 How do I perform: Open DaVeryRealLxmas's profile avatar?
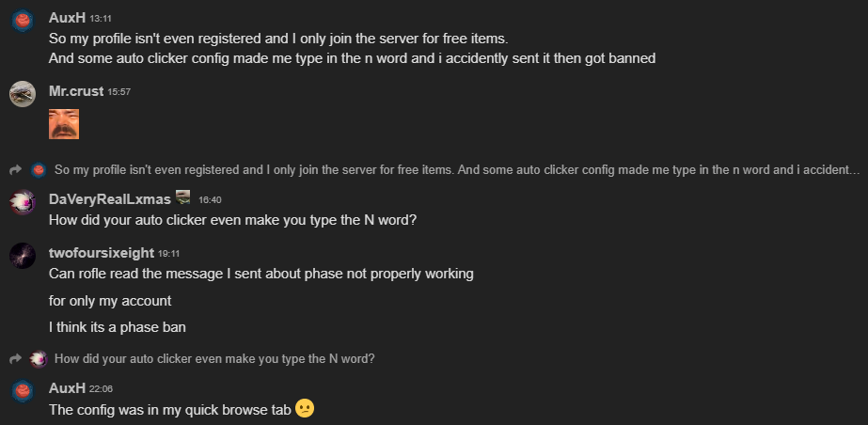click(23, 202)
